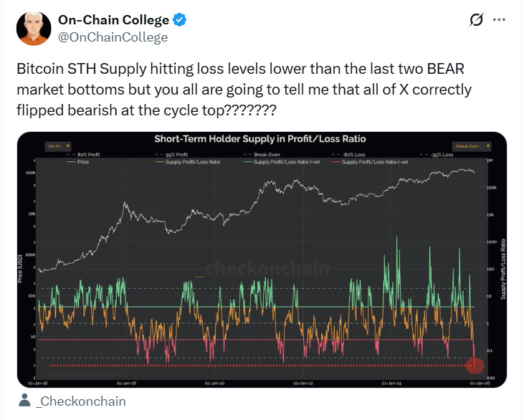Image resolution: width=524 pixels, height=420 pixels.
Task: Click the checkonchain watermark in the chart
Action: pyautogui.click(x=267, y=268)
